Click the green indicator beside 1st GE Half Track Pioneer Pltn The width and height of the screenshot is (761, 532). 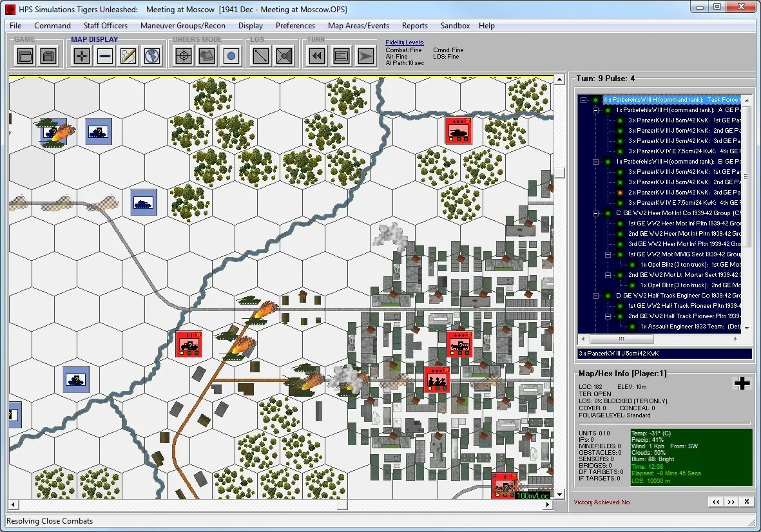point(621,306)
